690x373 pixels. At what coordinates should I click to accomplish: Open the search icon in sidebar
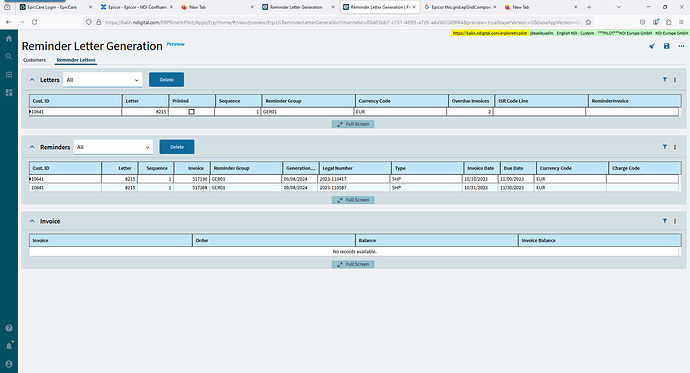(9, 56)
